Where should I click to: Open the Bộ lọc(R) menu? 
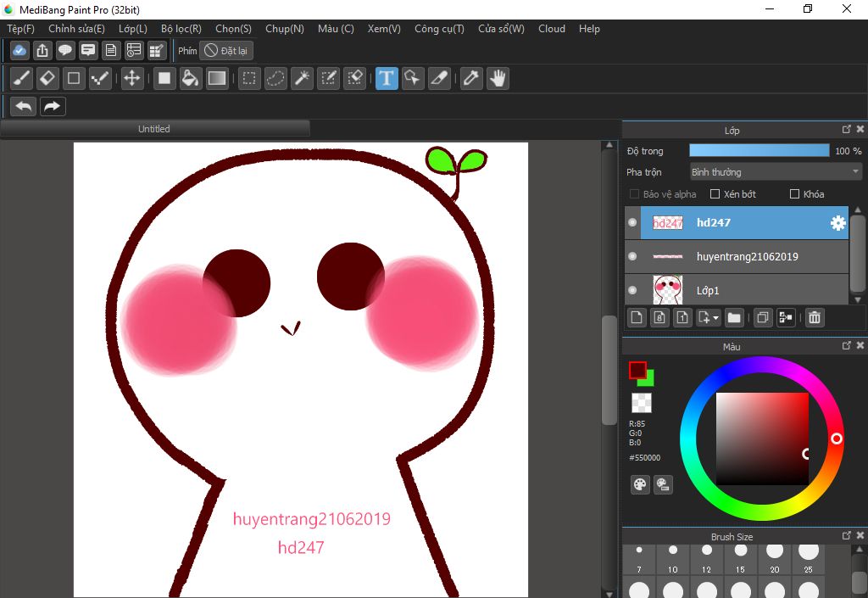(x=181, y=29)
